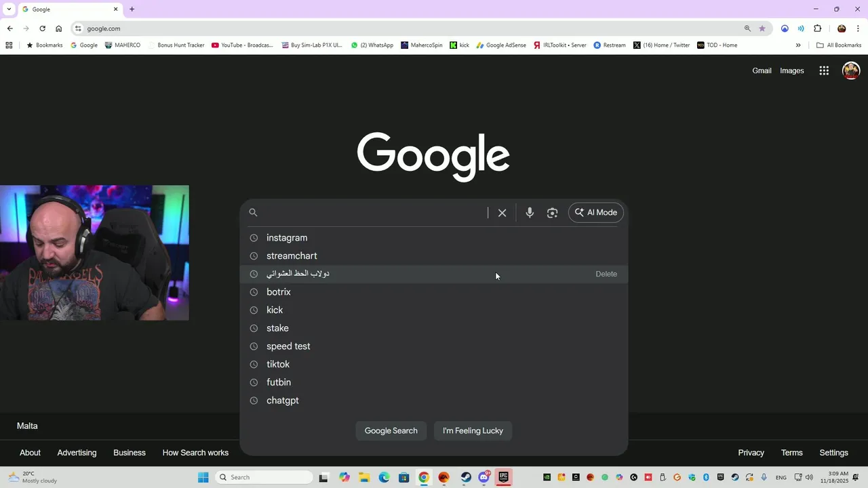Launch Copilot from taskbar
868x488 pixels.
tap(344, 477)
